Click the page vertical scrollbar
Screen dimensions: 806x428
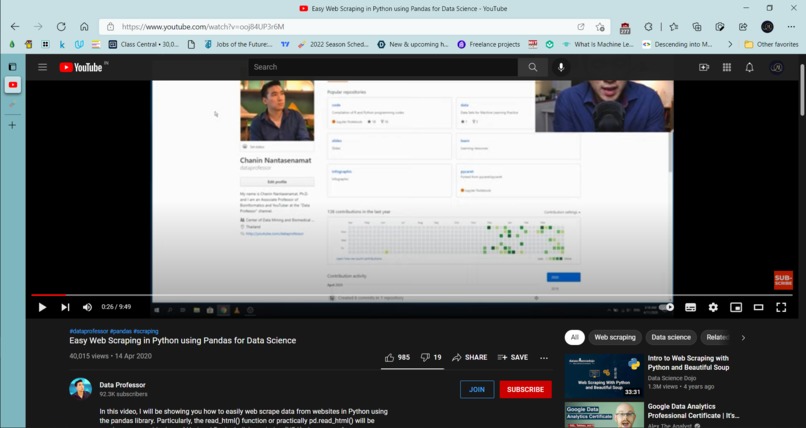tap(802, 90)
